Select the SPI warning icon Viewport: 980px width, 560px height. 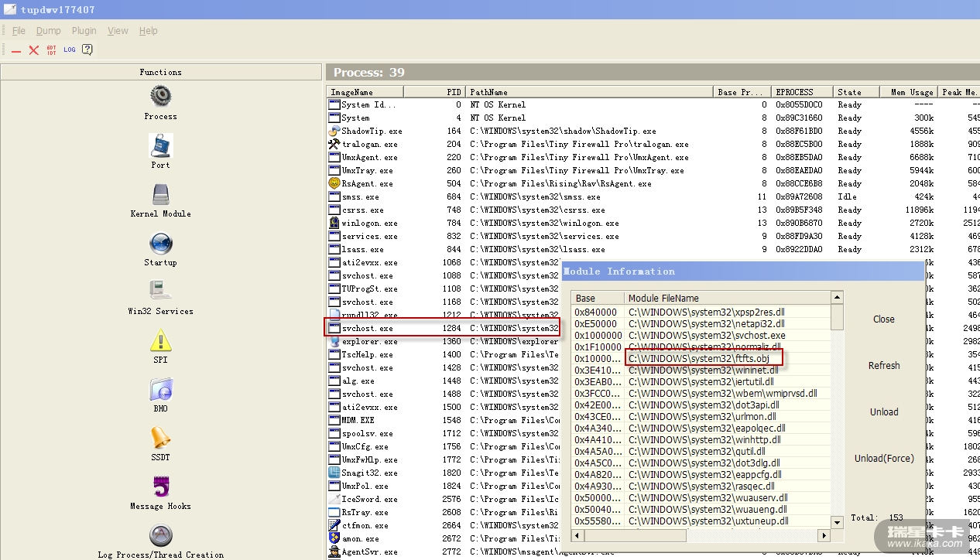(x=160, y=340)
